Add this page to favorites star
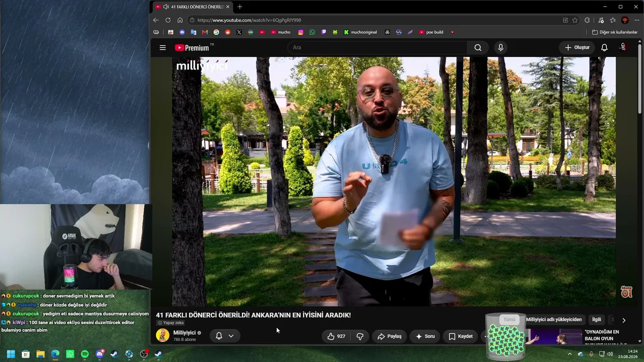Image resolution: width=644 pixels, height=362 pixels. click(575, 20)
